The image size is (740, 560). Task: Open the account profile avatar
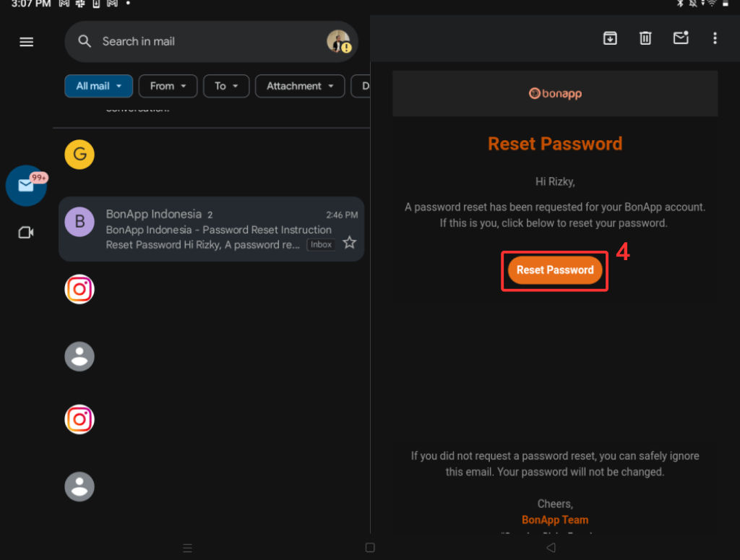[x=338, y=41]
